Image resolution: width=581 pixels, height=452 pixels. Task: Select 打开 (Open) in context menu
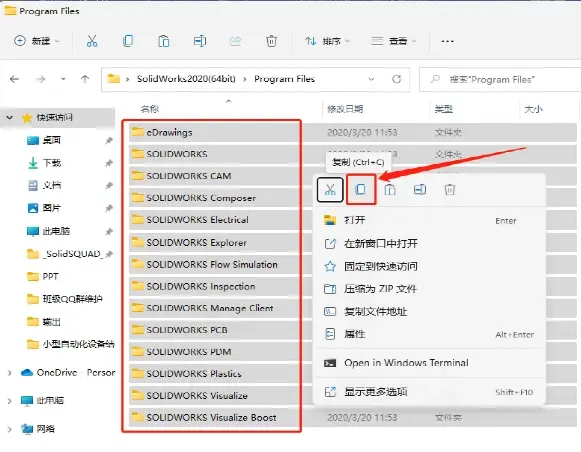(429, 220)
